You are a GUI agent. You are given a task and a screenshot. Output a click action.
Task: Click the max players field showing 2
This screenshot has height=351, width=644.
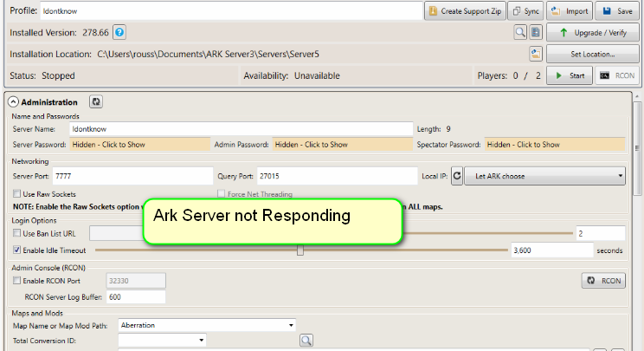(x=601, y=233)
